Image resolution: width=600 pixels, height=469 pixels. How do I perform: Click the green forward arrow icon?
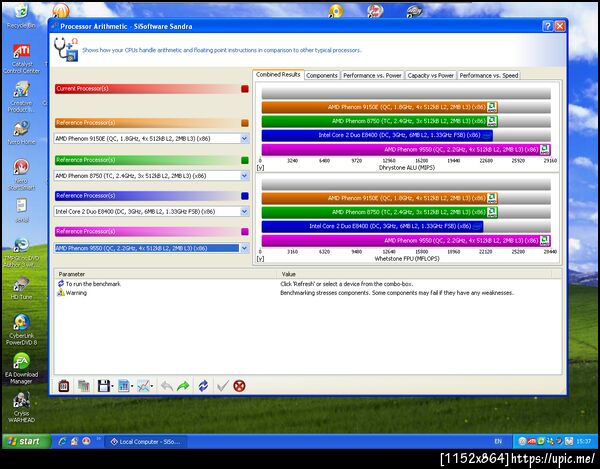coord(183,386)
